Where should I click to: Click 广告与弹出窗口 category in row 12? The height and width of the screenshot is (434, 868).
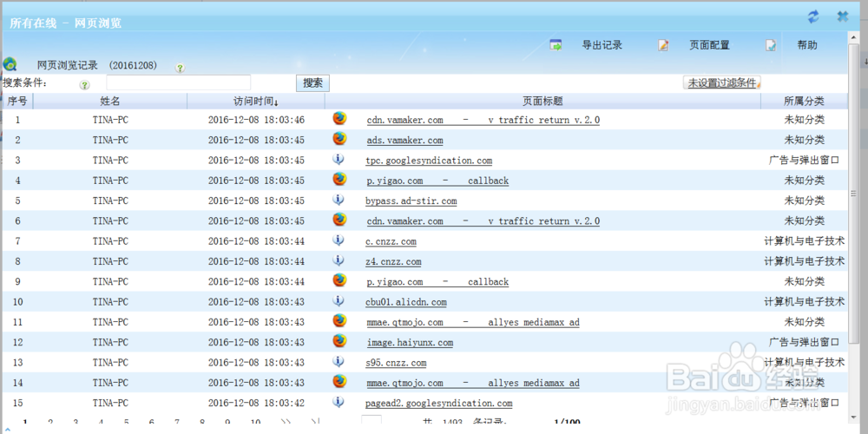[805, 342]
